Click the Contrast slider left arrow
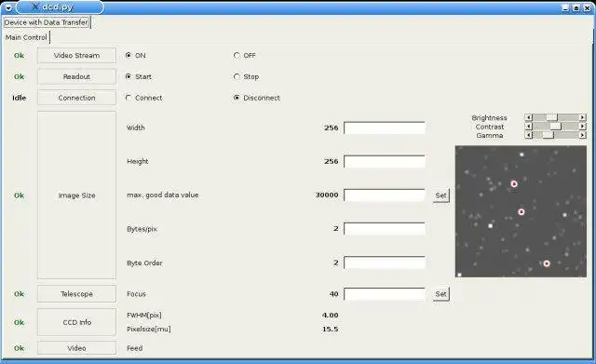 click(x=528, y=127)
